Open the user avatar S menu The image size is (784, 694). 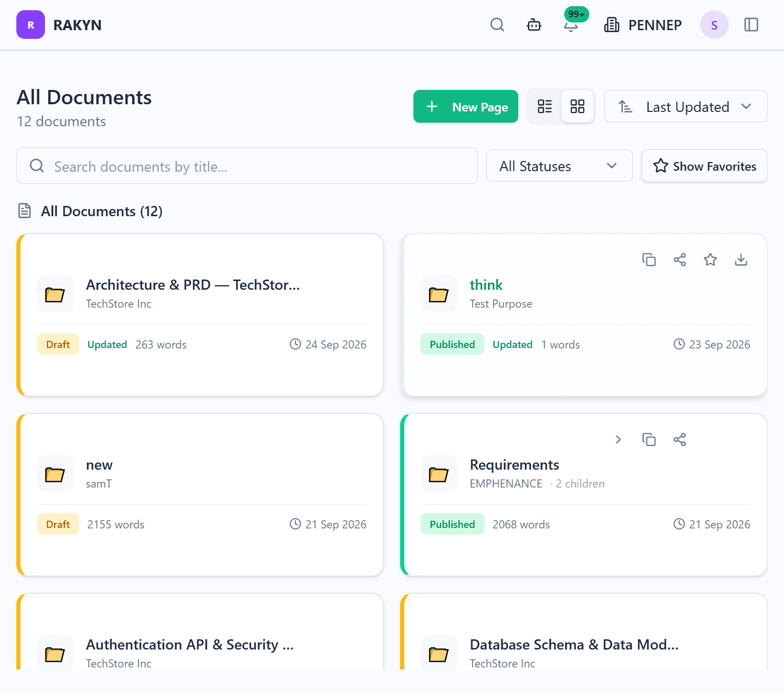tap(714, 25)
